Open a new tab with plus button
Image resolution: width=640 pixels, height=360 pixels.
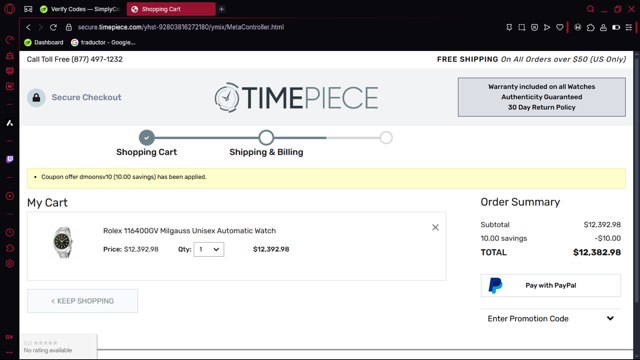click(221, 9)
